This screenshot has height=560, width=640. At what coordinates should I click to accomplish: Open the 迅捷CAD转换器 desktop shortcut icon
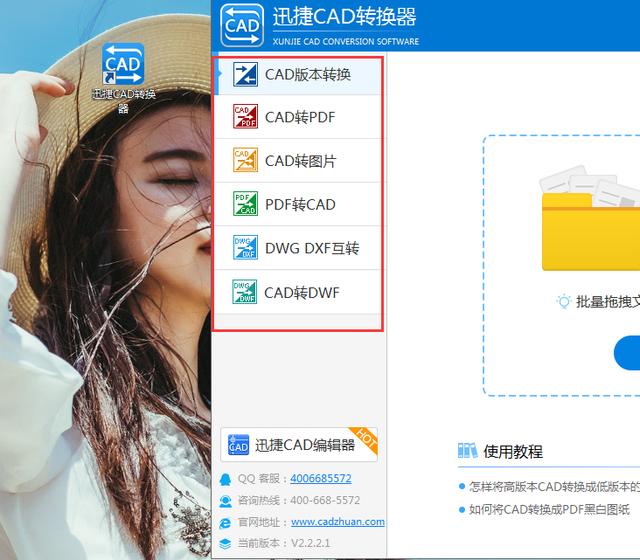123,64
